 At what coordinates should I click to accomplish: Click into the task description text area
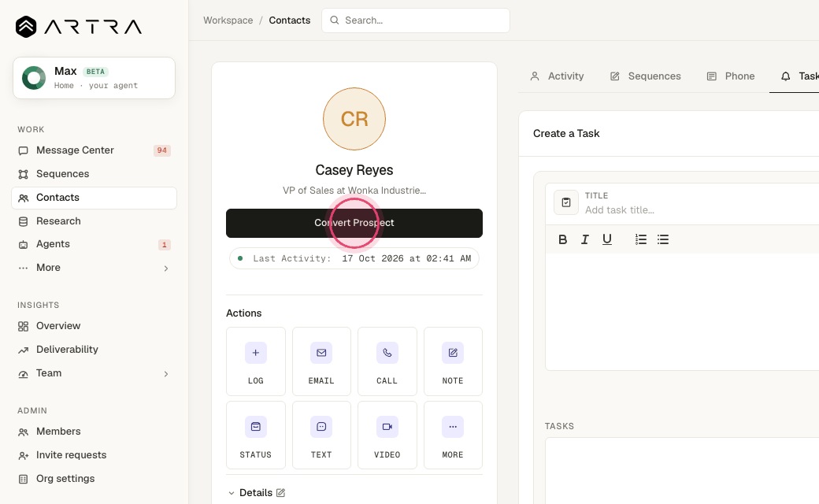click(682, 312)
